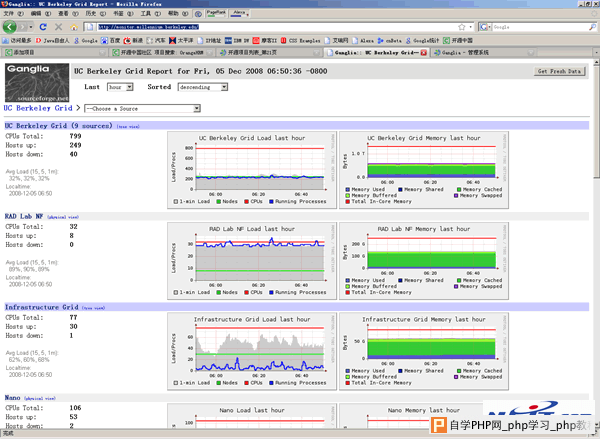The height and width of the screenshot is (439, 600).
Task: Open the 汽车 bookmark
Action: tap(156, 40)
